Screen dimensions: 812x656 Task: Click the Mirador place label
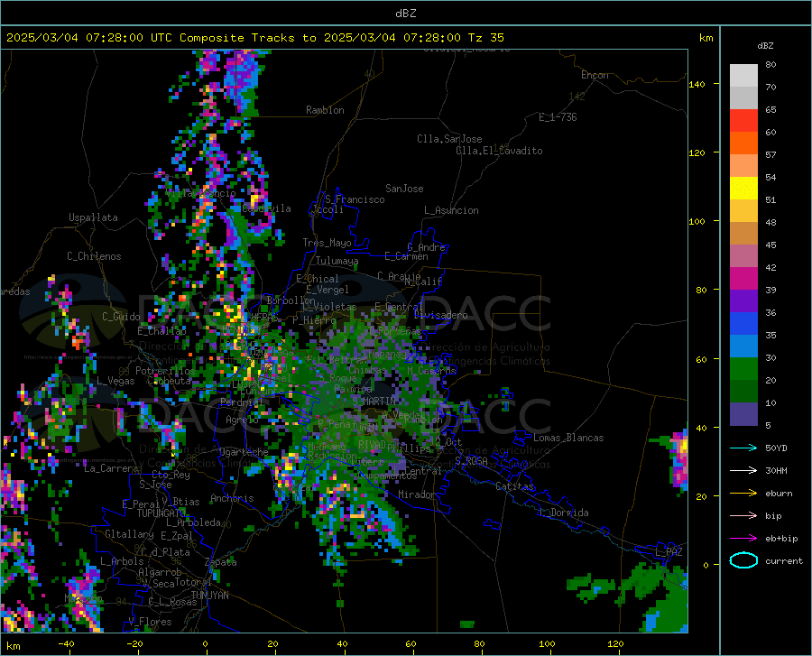(x=416, y=494)
